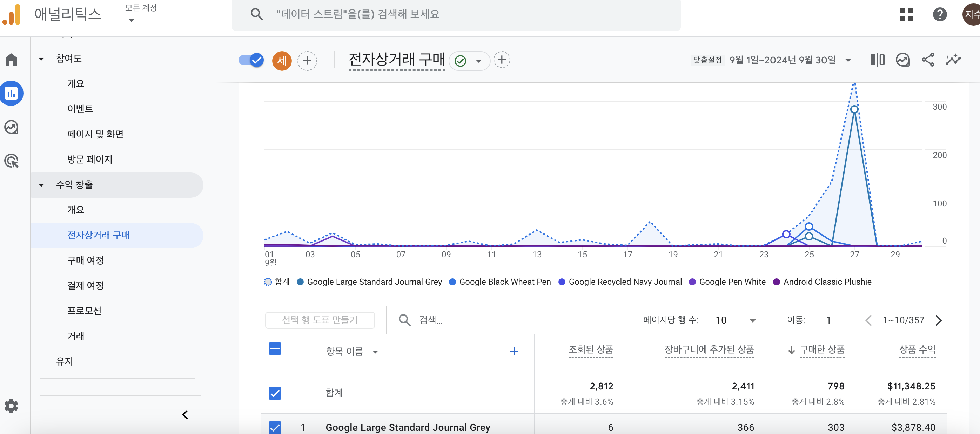This screenshot has height=434, width=980.
Task: Toggle the comparison blue switch
Action: 251,60
